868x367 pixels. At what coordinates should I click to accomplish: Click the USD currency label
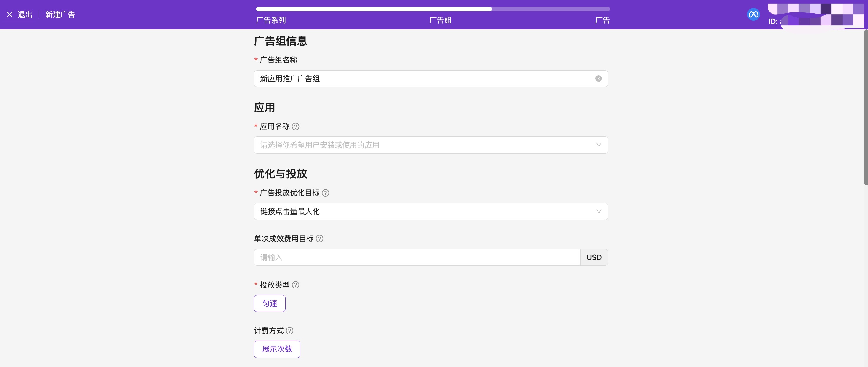tap(594, 257)
